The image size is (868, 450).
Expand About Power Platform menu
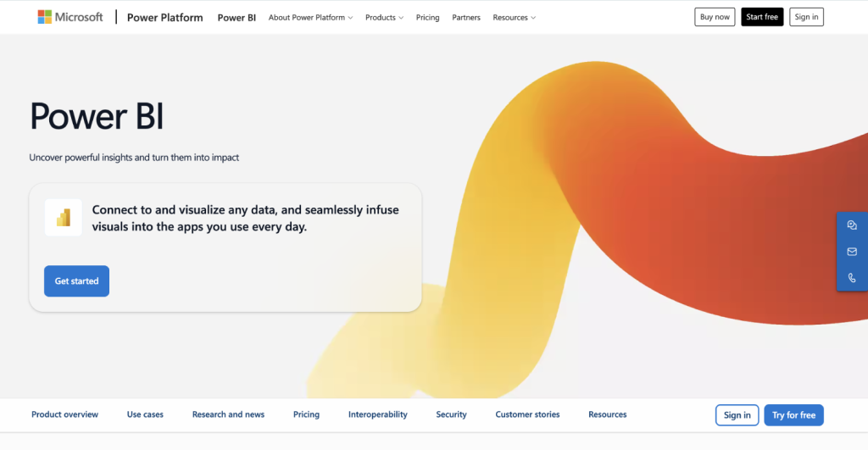click(x=310, y=18)
